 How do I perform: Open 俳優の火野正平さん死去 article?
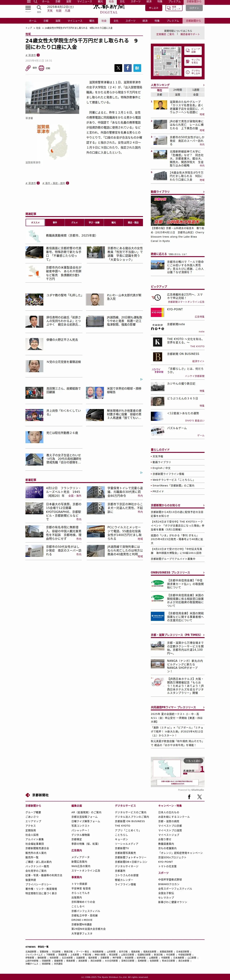coord(62,340)
